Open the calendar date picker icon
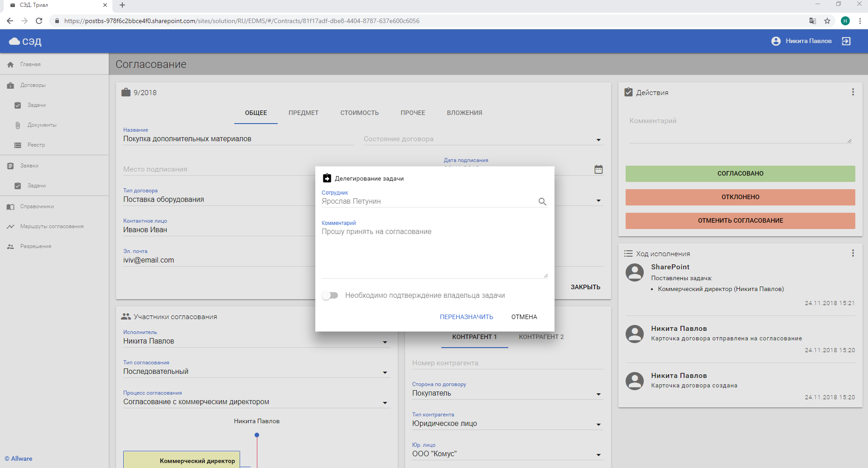 pos(598,169)
